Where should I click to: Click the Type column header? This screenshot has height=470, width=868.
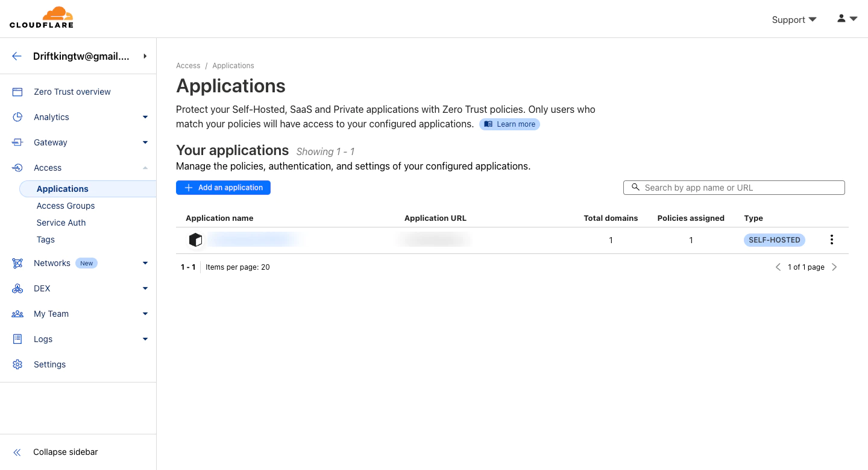753,218
